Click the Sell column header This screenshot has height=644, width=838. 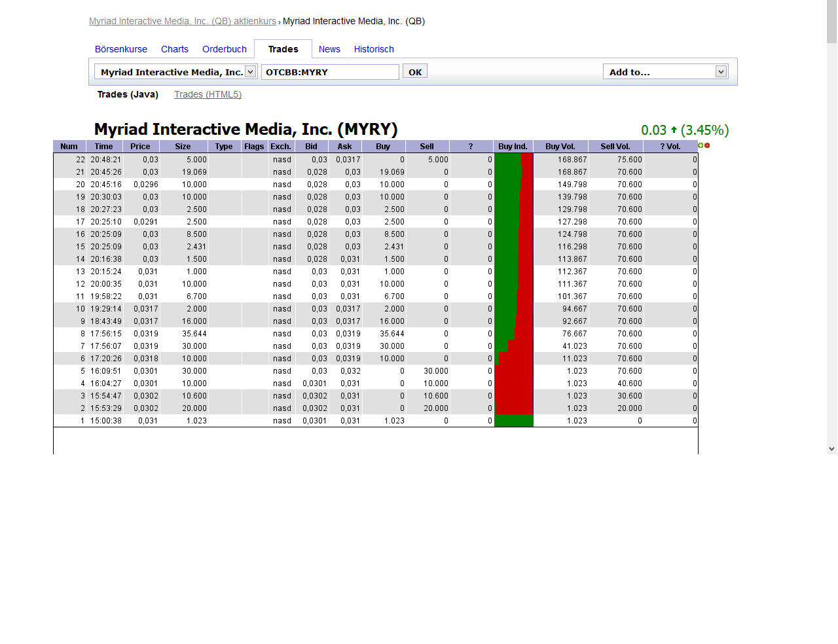point(427,147)
